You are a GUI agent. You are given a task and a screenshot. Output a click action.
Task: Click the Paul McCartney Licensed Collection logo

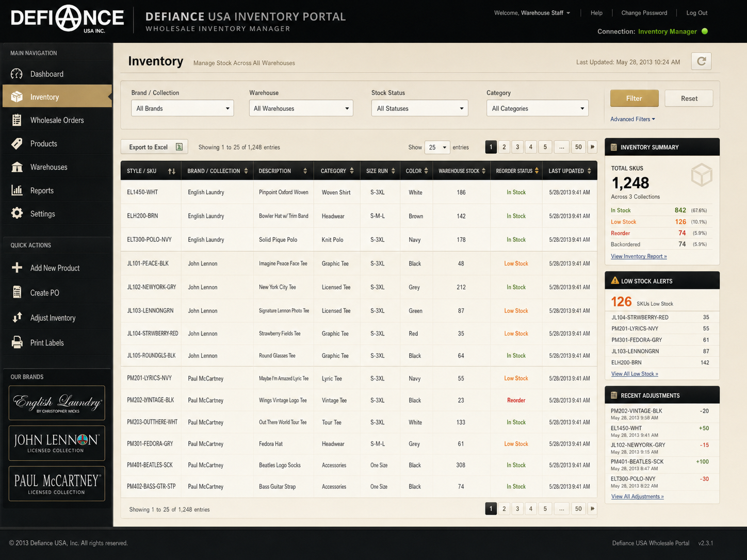click(57, 484)
